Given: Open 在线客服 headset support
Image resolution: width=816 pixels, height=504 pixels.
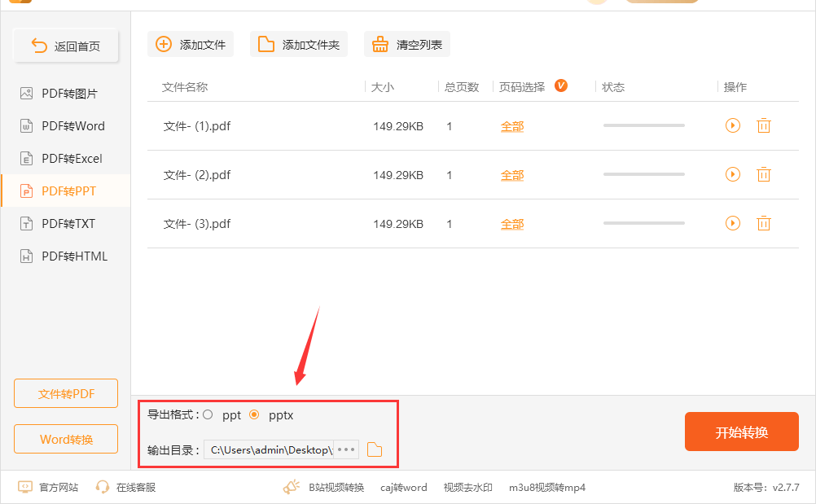Looking at the screenshot, I should tap(125, 487).
